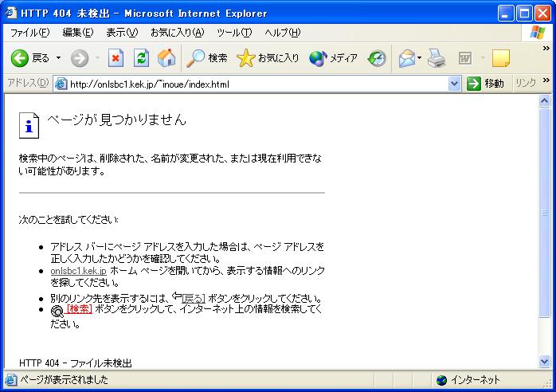Open the address bar dropdown arrow
Screen dimensions: 556x392
454,84
